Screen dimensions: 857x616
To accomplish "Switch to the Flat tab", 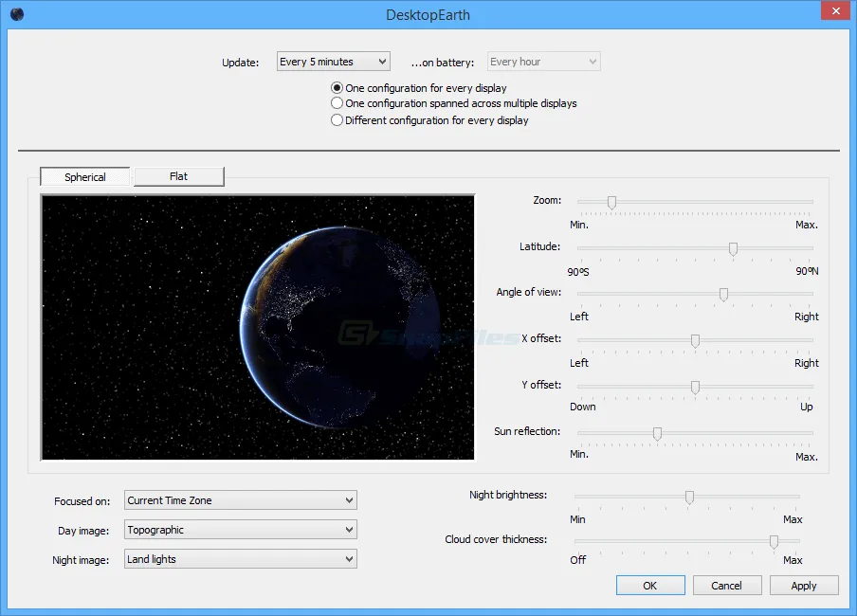I will (179, 176).
